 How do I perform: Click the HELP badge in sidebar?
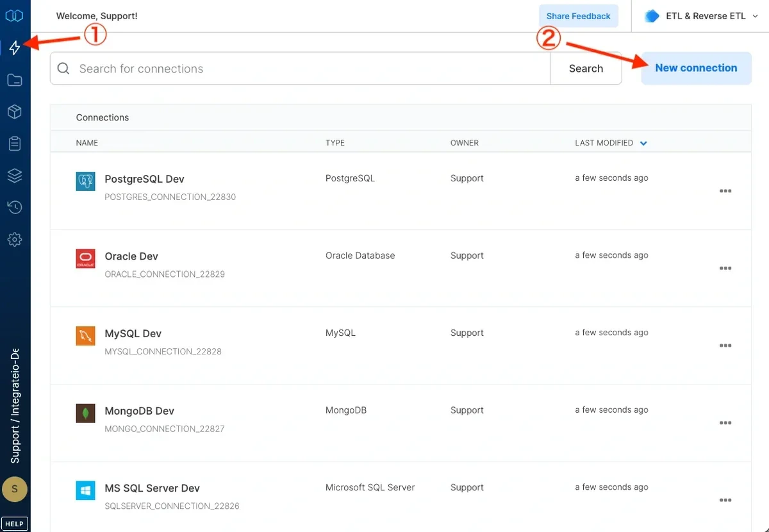click(x=15, y=524)
